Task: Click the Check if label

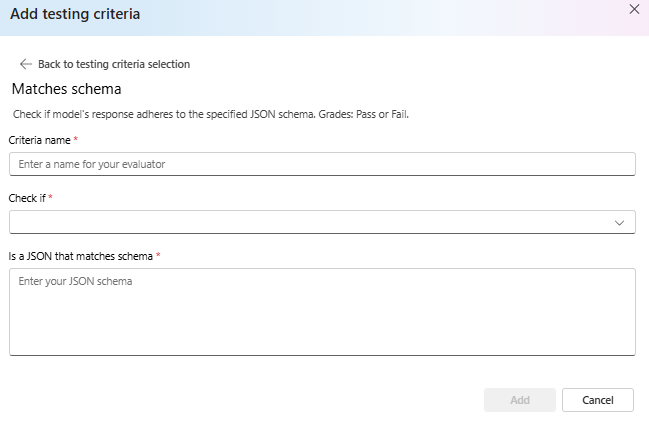Action: point(27,198)
